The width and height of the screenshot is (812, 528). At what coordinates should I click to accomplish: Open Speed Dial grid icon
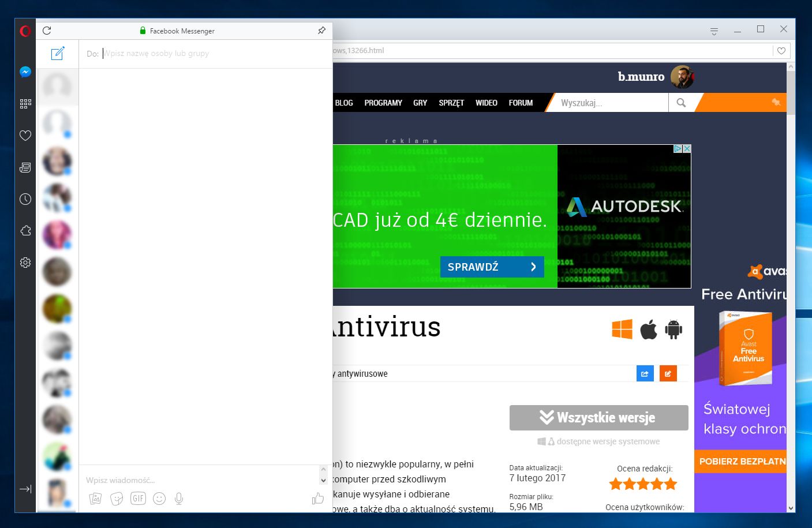click(25, 104)
